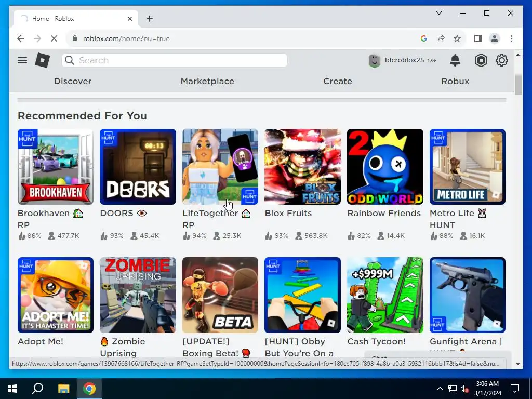Click the Rainbow Friends title link
This screenshot has width=532, height=399.
point(384,213)
